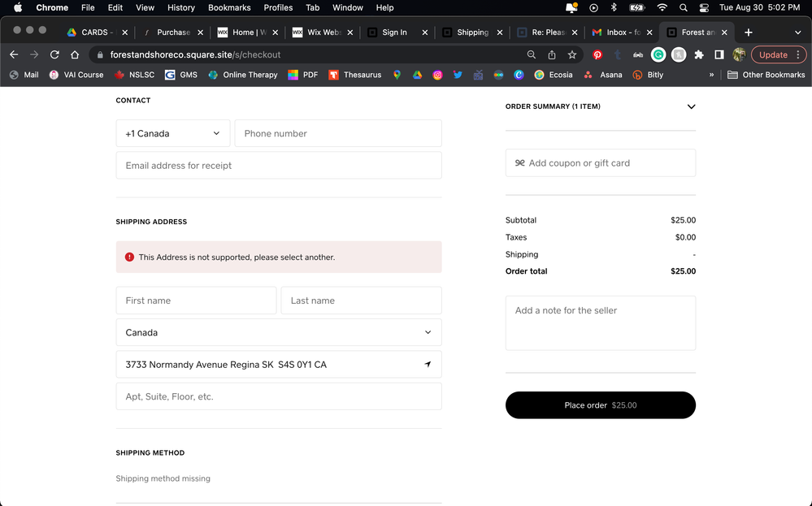812x506 pixels.
Task: Open the Pinterest extension icon
Action: 597,54
